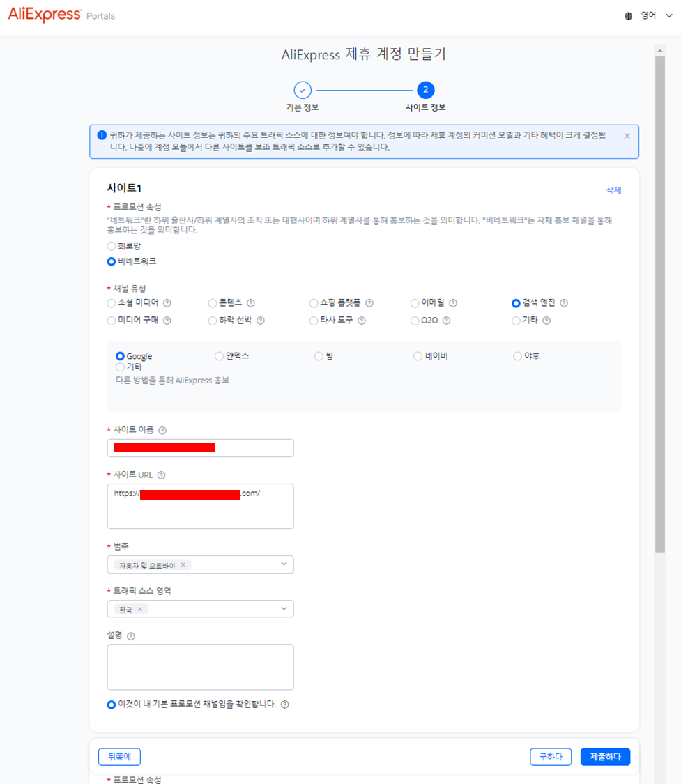
Task: Click the Portals text link
Action: click(x=100, y=16)
